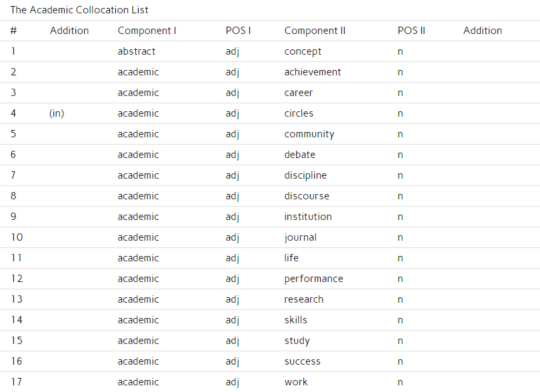The image size is (540, 392).
Task: Select the 'institution' cell
Action: pyautogui.click(x=308, y=217)
